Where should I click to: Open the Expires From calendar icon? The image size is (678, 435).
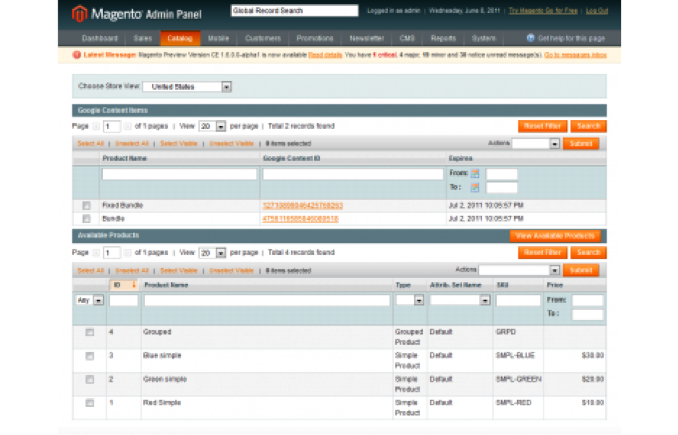click(475, 174)
